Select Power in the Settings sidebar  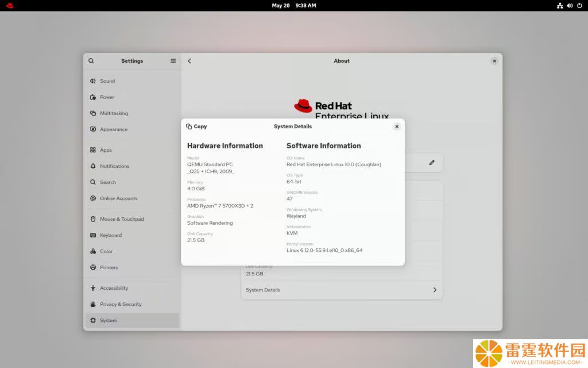[133, 97]
